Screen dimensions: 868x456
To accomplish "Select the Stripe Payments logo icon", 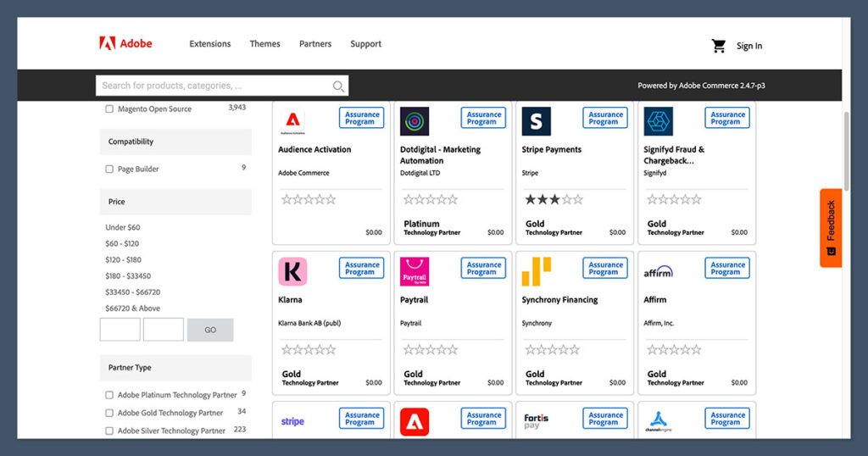I will click(x=536, y=121).
